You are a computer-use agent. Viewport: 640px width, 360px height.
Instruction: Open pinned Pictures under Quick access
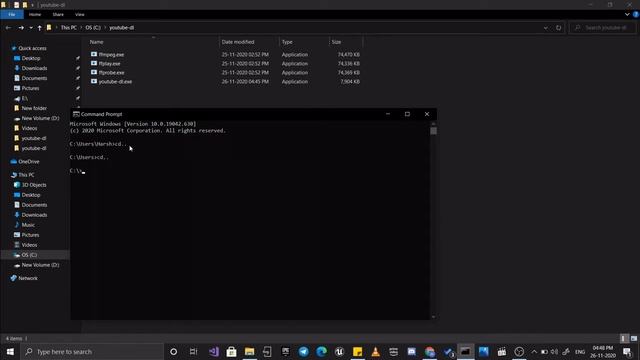30,88
